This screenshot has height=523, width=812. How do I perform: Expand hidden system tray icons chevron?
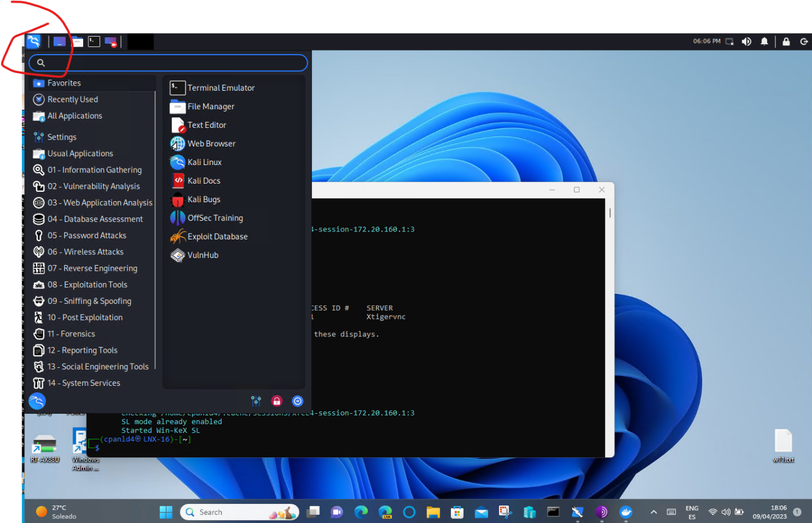(654, 512)
